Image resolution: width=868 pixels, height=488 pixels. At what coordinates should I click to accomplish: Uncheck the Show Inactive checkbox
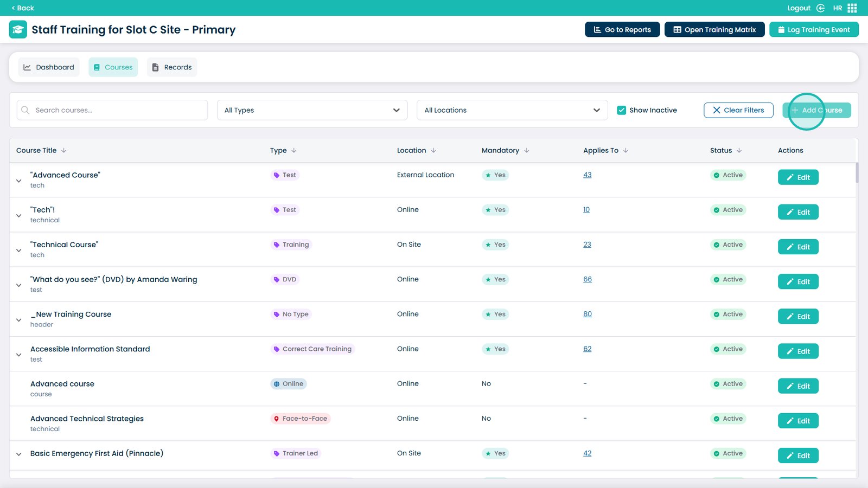[x=622, y=110]
